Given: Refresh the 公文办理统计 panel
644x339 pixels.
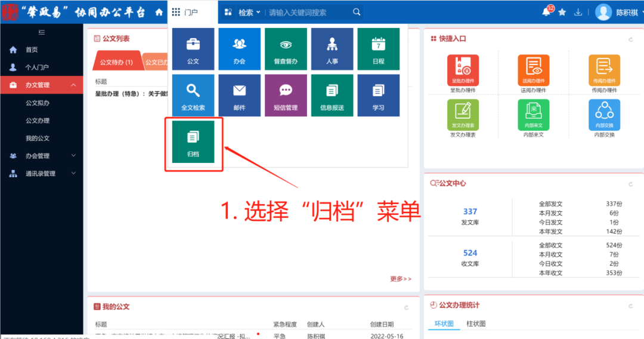Looking at the screenshot, I should click(631, 306).
